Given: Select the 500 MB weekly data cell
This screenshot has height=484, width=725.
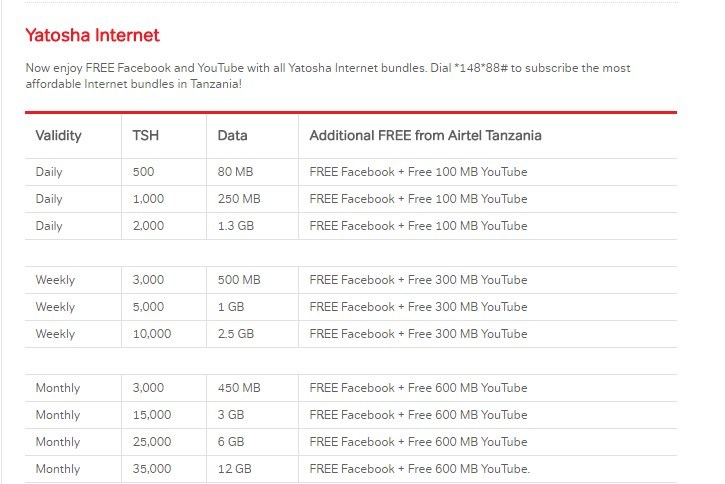Looking at the screenshot, I should coord(239,280).
